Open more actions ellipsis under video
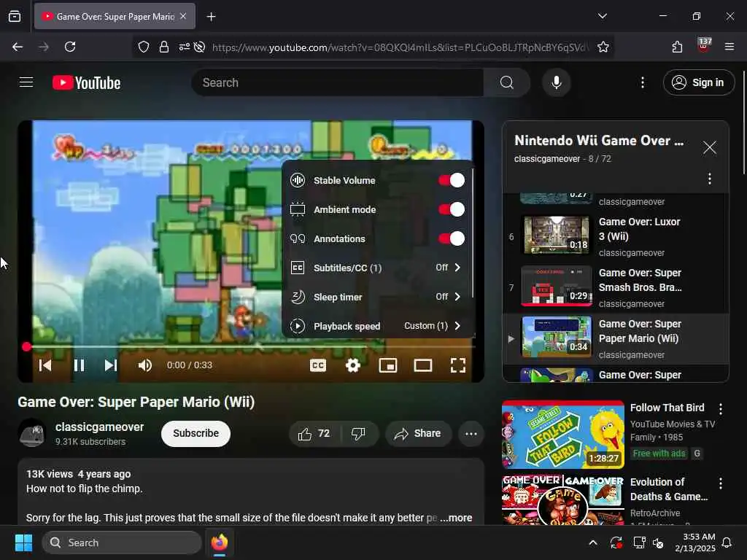This screenshot has height=560, width=747. [471, 433]
